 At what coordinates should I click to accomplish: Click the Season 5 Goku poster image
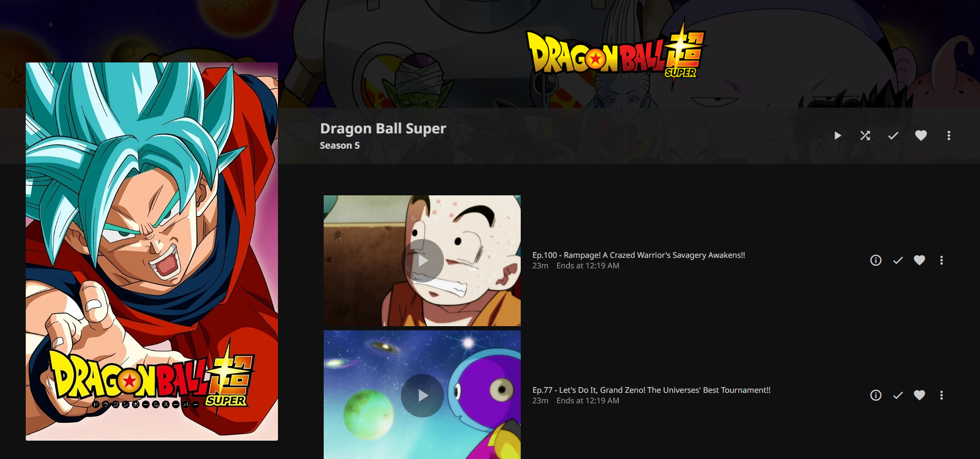(152, 252)
